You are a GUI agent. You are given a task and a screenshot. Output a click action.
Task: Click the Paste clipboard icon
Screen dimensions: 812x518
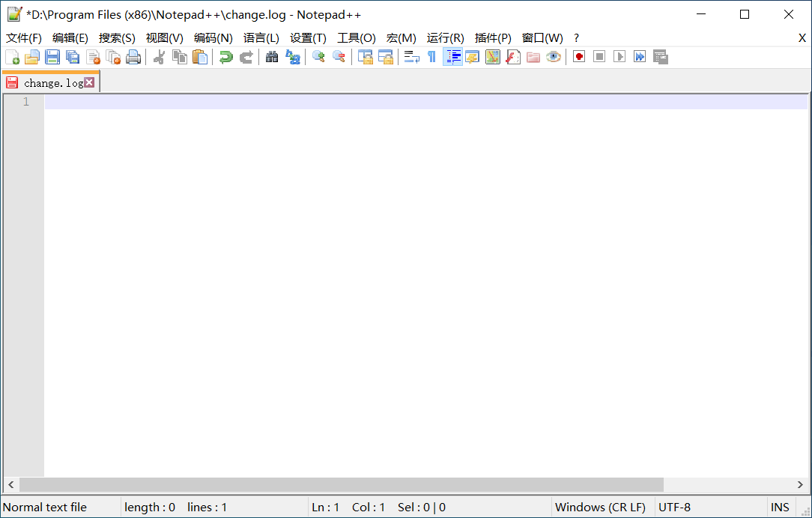pos(200,57)
